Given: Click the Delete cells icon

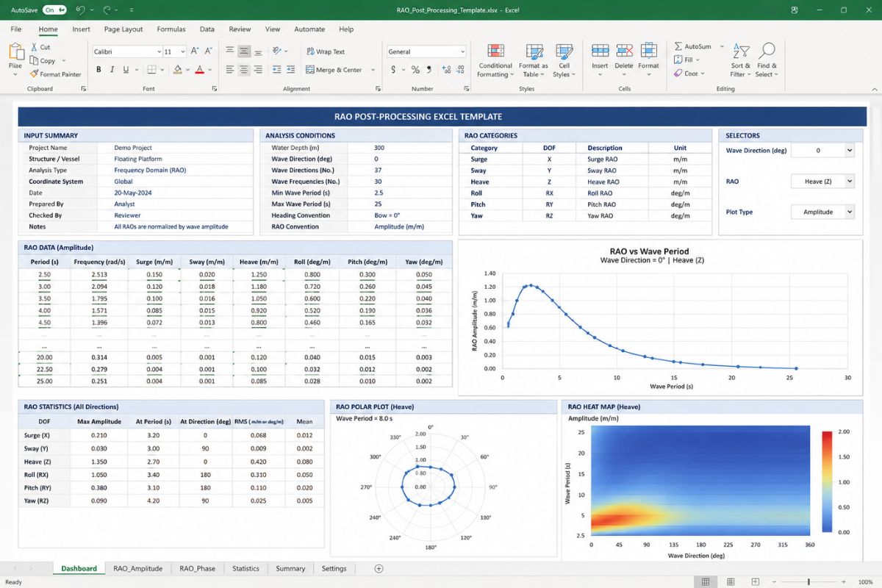Looking at the screenshot, I should pos(624,51).
